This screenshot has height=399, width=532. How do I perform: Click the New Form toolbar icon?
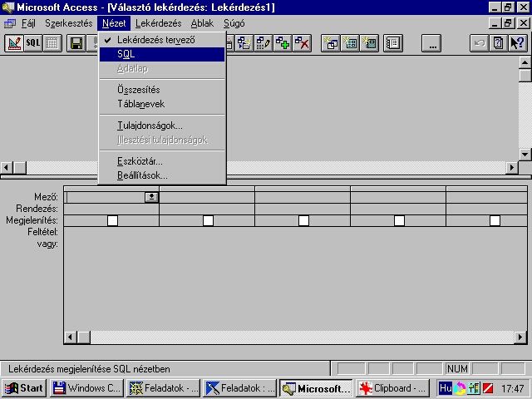(x=350, y=43)
